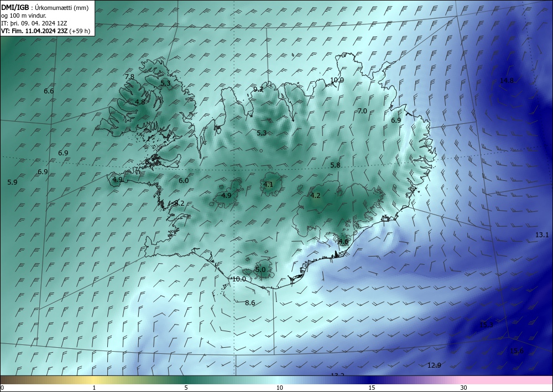The height and width of the screenshot is (392, 553).
Task: Click the title text "DMI/IGB : Úrkomumætti (mm)"
Action: pyautogui.click(x=45, y=8)
